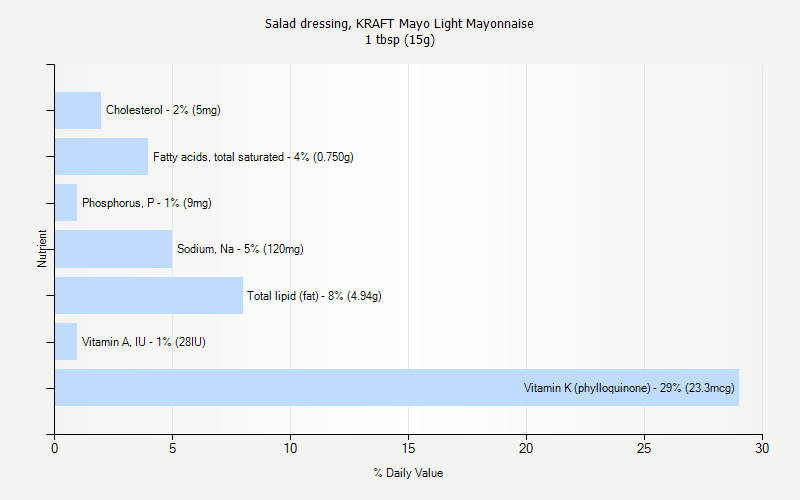The height and width of the screenshot is (500, 800).
Task: Click the label 'Cholesterol - 2% (5mg)'
Action: pyautogui.click(x=163, y=110)
